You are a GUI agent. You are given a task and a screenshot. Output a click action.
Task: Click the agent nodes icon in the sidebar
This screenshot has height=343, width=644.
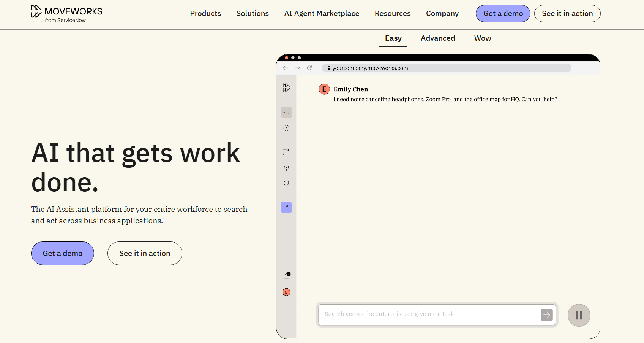coord(286,168)
